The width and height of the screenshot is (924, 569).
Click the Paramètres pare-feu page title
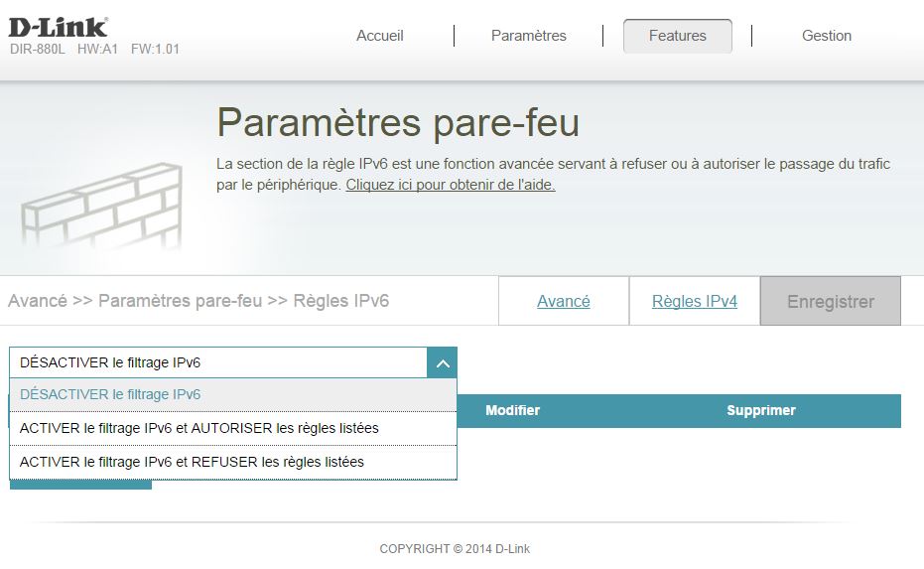tap(397, 124)
